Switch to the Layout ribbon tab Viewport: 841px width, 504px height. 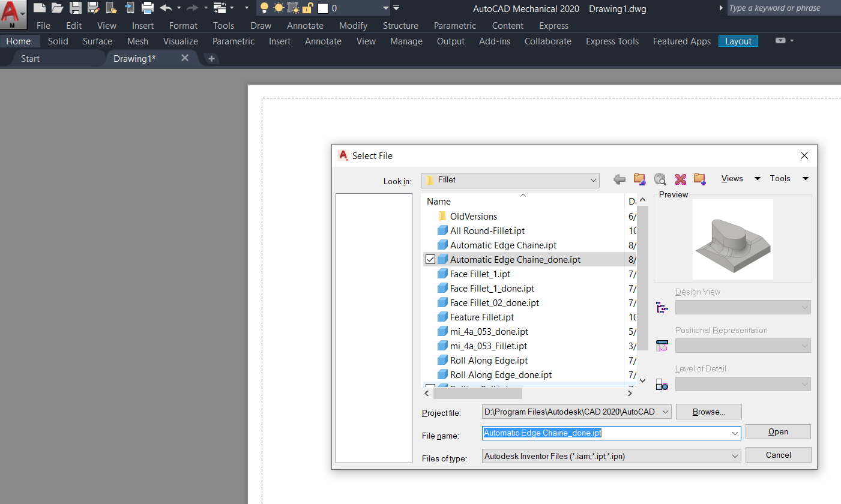pos(738,41)
